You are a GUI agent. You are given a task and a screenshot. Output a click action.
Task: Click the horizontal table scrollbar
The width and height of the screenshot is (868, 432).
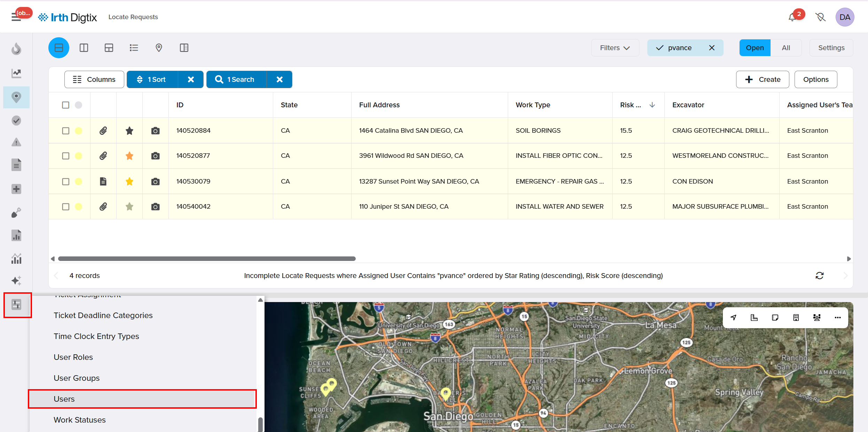207,259
